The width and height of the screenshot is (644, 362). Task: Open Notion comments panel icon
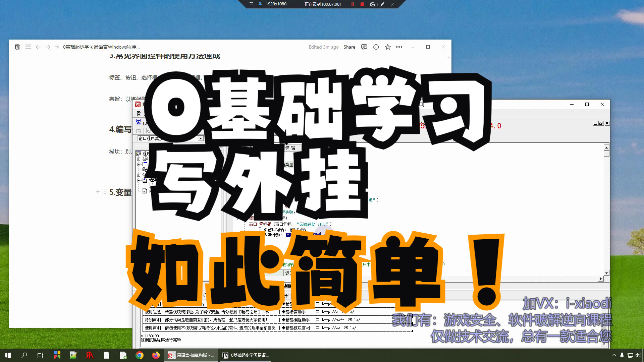click(x=364, y=47)
